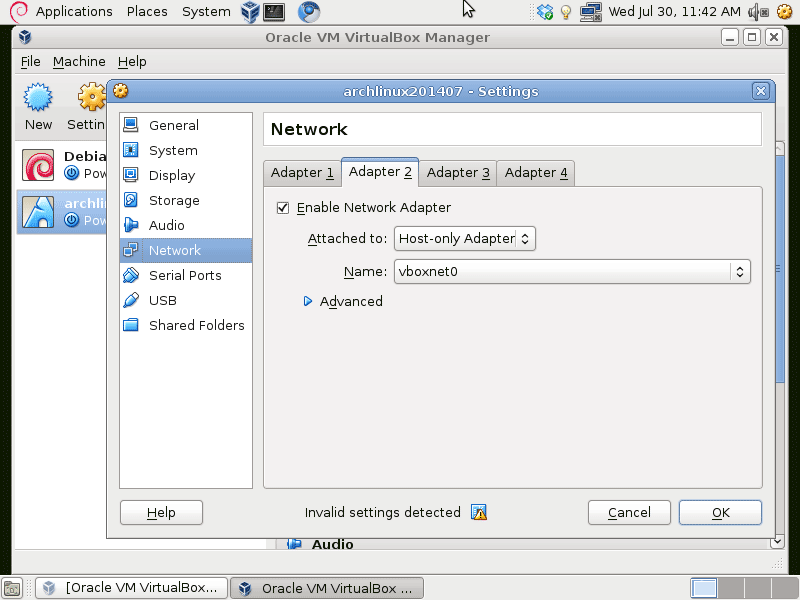Click the 'Invalid settings detected' text
The width and height of the screenshot is (800, 600).
click(x=382, y=512)
